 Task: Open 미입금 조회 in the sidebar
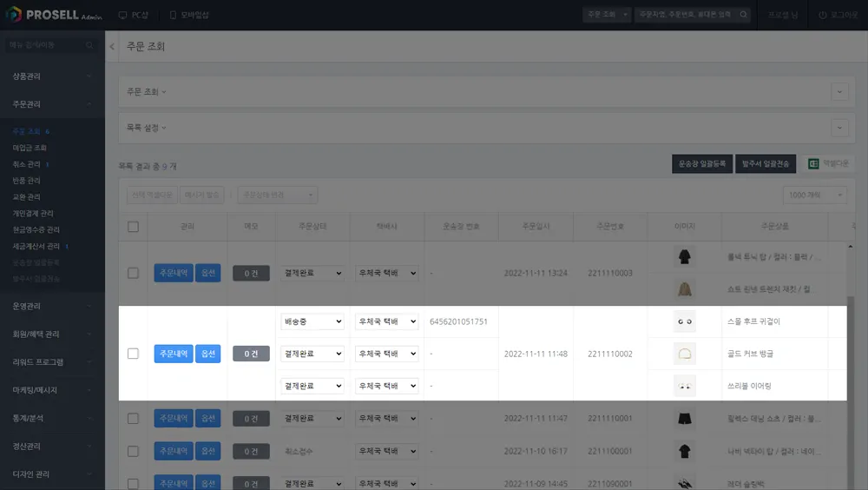point(30,148)
